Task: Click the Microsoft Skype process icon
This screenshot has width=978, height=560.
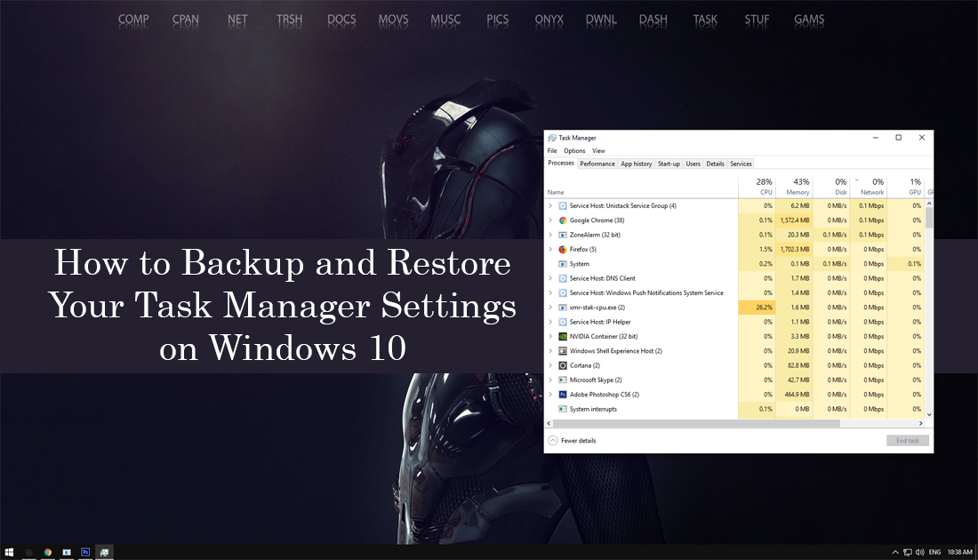Action: point(563,380)
